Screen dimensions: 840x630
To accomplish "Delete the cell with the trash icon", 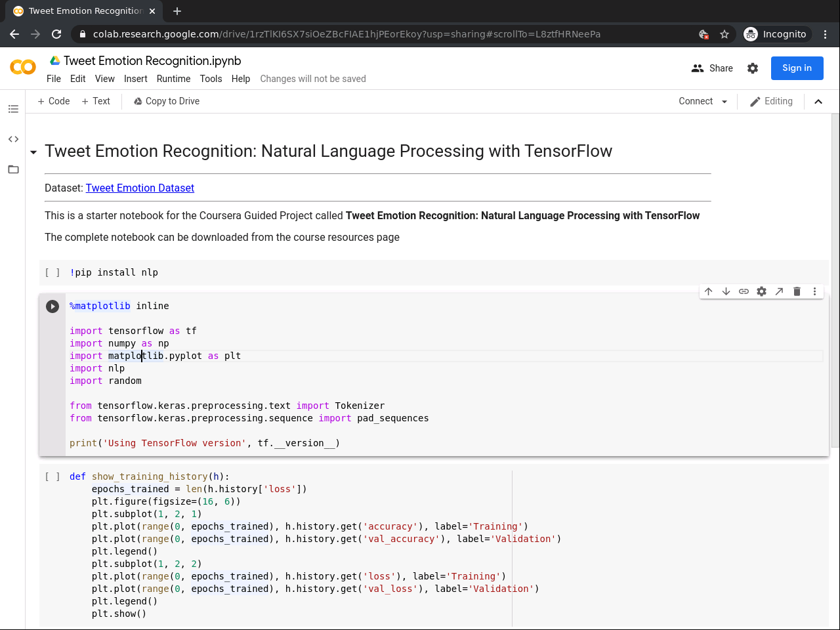I will pyautogui.click(x=797, y=291).
